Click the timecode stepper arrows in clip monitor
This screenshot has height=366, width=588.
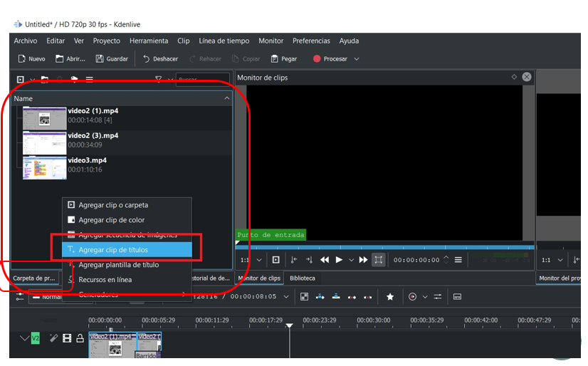click(446, 259)
